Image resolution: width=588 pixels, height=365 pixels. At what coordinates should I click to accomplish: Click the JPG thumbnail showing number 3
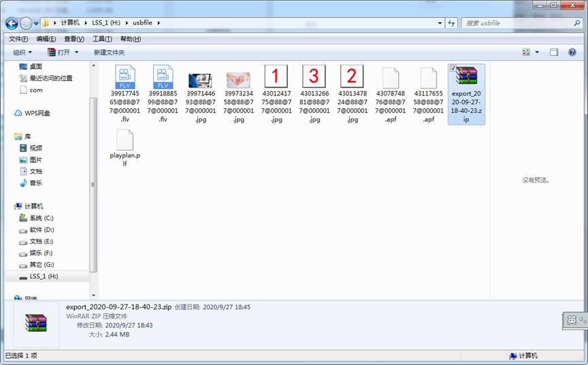[314, 78]
